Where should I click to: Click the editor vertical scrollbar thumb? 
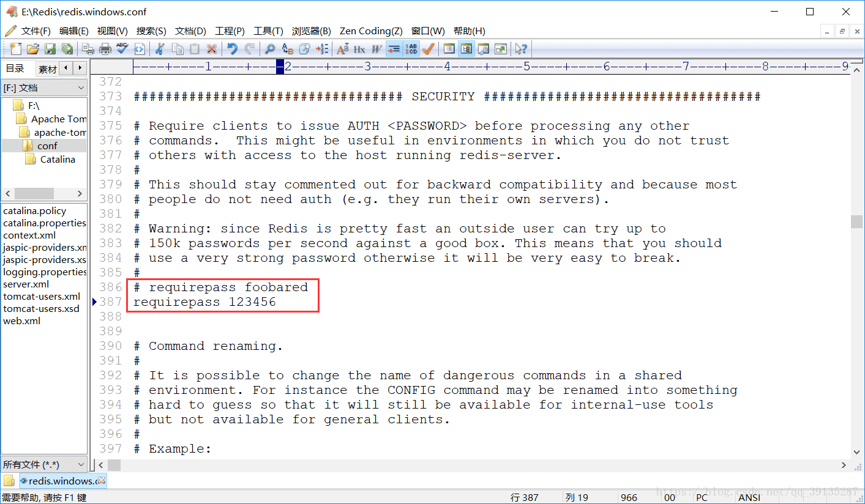tap(856, 221)
